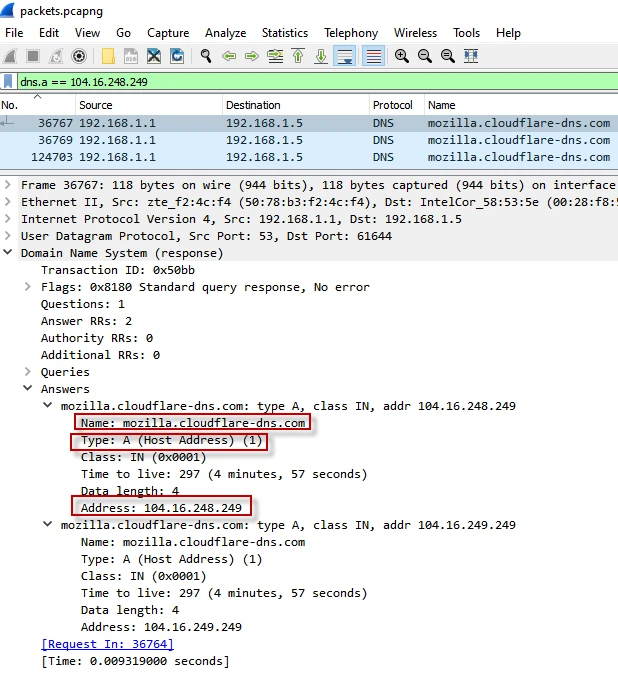618x698 pixels.
Task: Go to the first packet using toolbar
Action: pos(298,56)
